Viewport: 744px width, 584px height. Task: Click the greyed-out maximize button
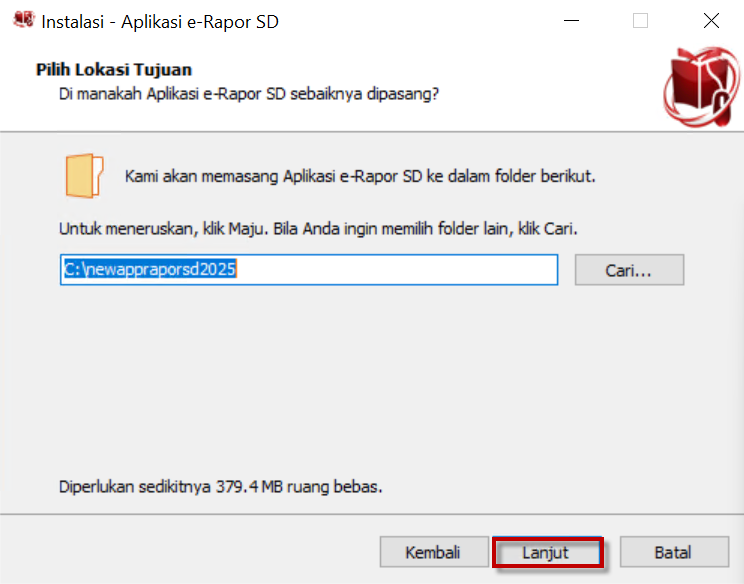[641, 21]
